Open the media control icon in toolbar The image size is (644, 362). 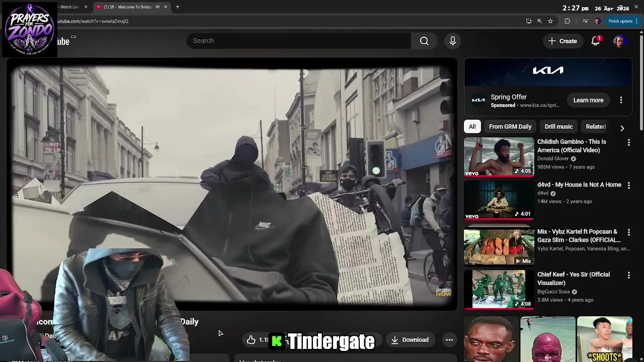pos(585,21)
